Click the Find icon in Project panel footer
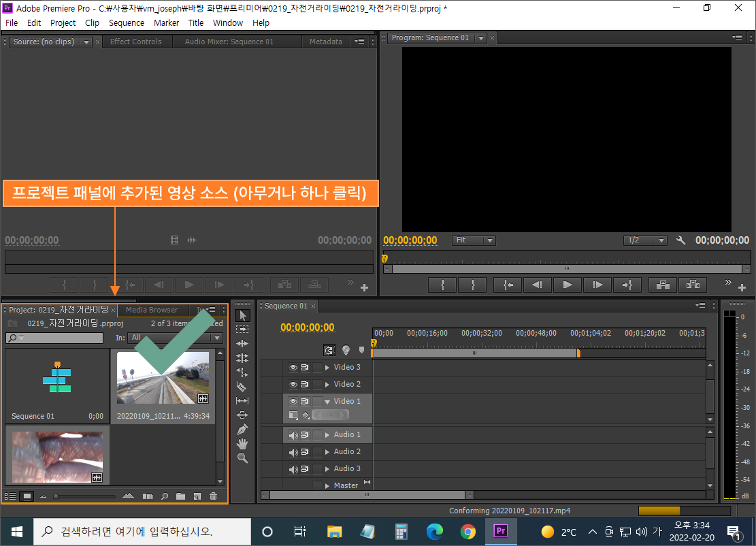 pyautogui.click(x=165, y=496)
